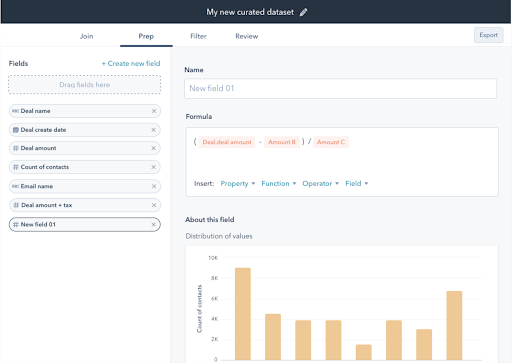This screenshot has height=363, width=512.
Task: Switch to the Join tab
Action: pyautogui.click(x=86, y=36)
